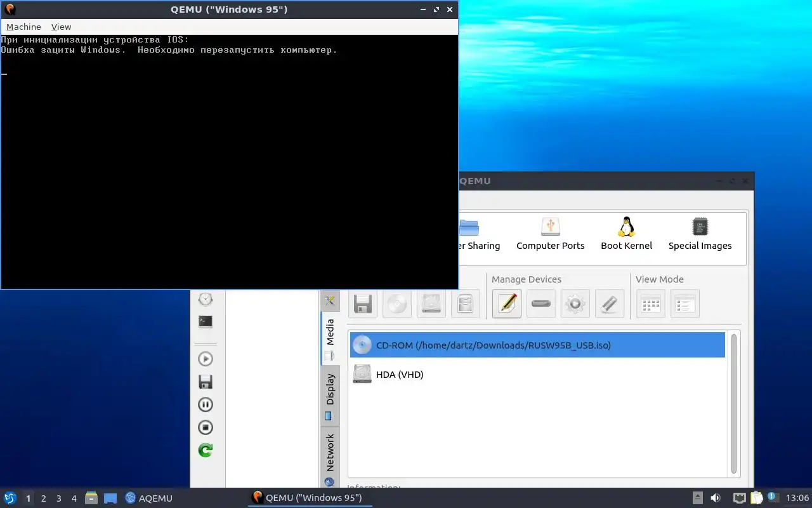Click the edit device pencil button
This screenshot has width=812, height=508.
pyautogui.click(x=507, y=304)
